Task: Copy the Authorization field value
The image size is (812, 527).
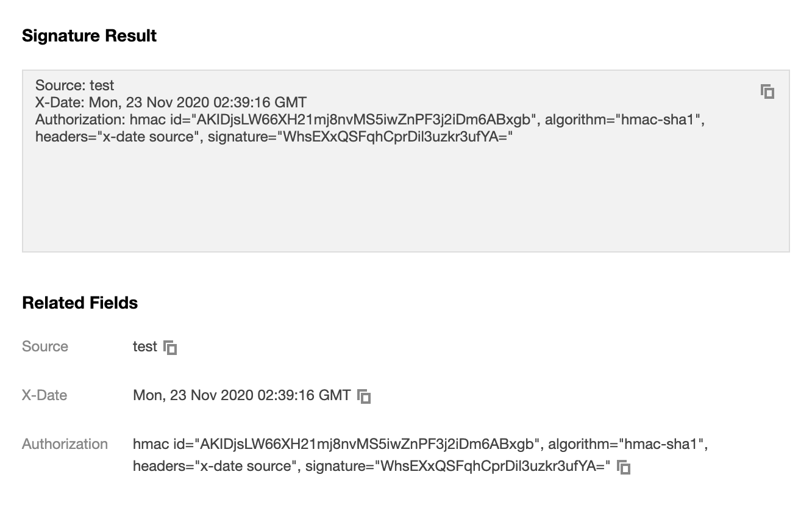Action: [623, 468]
